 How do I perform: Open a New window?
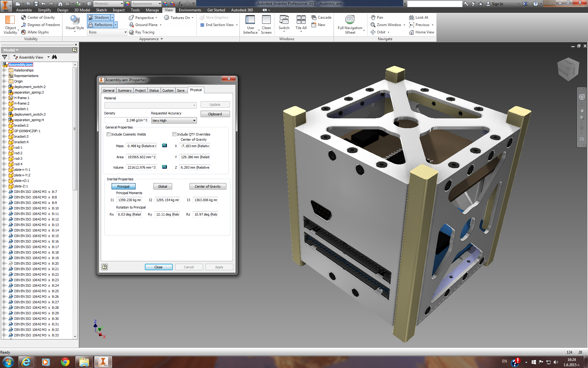tap(318, 25)
